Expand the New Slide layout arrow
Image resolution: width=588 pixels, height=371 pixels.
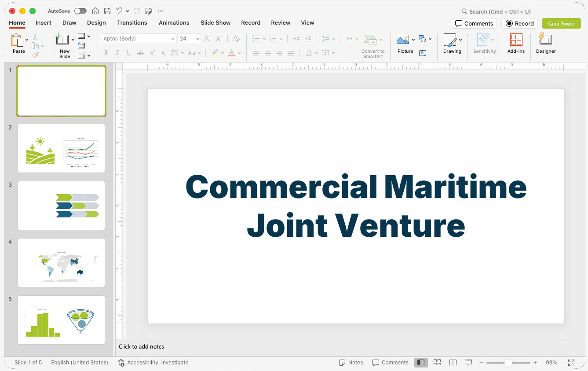73,40
